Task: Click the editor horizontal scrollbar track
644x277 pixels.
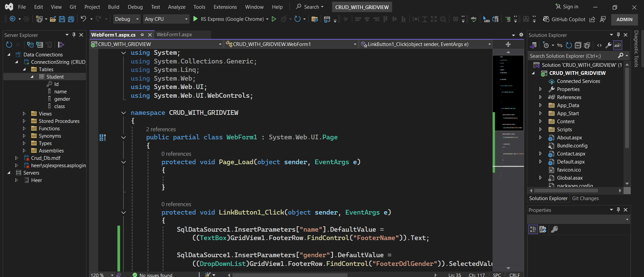Action: click(332, 275)
